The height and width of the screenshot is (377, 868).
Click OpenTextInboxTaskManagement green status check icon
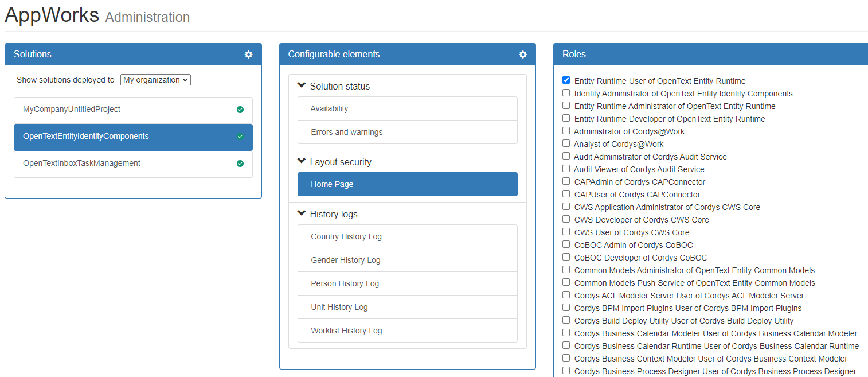click(240, 164)
